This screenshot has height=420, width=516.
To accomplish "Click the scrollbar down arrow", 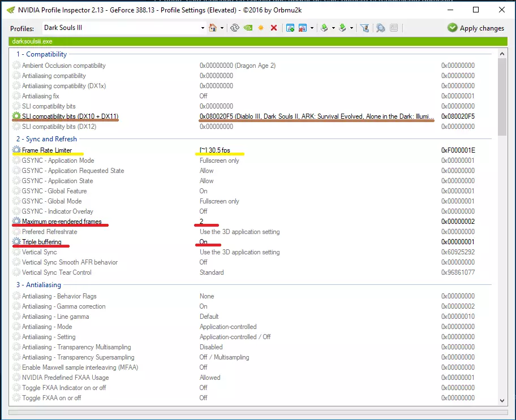I will 502,401.
